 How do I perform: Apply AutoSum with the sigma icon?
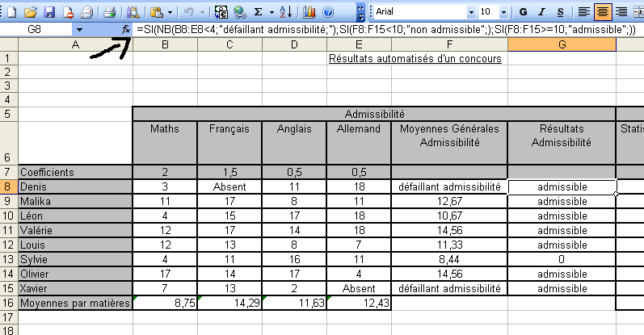[258, 12]
